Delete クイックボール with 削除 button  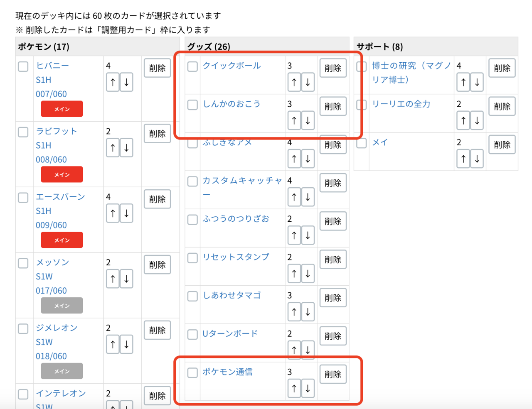click(332, 68)
